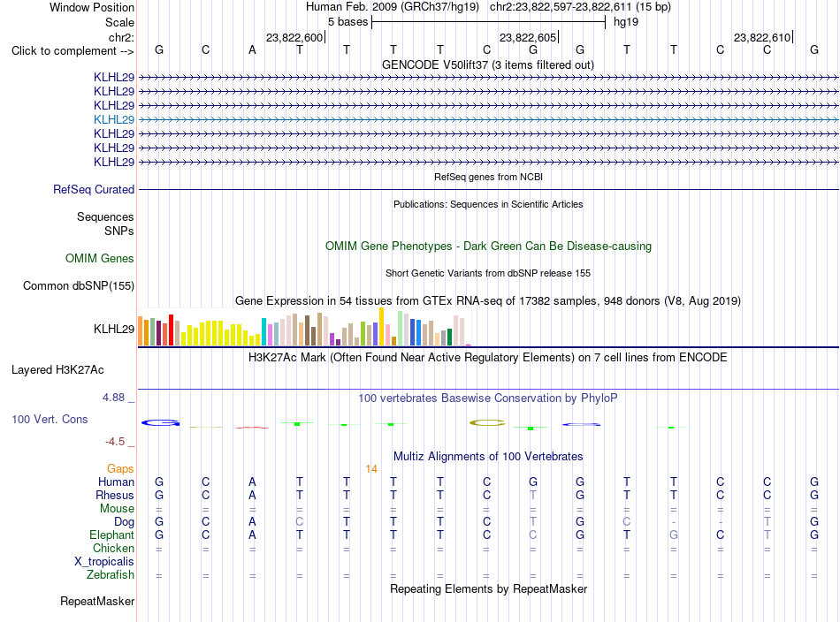840x622 pixels.
Task: Select the Mouse species row label
Action: tap(117, 509)
